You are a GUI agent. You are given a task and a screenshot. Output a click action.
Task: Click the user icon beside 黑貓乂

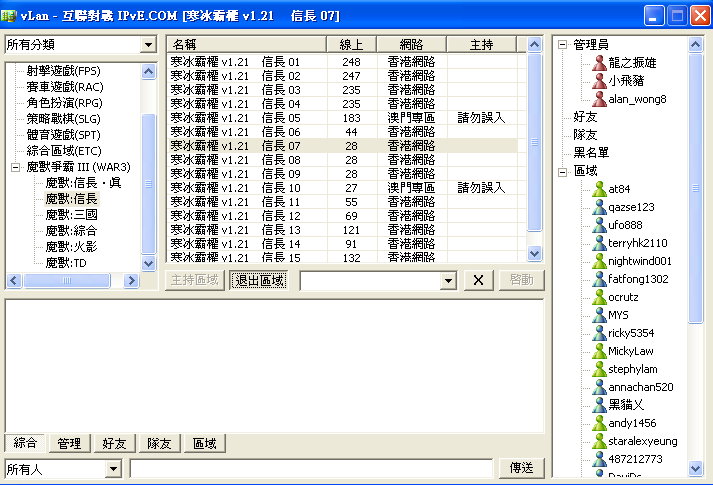(x=598, y=405)
